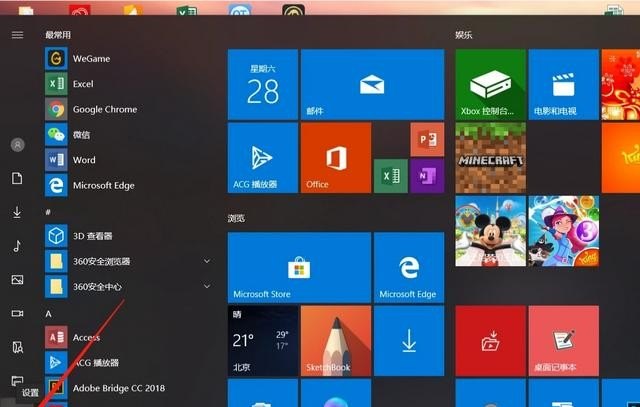Open the Microsoft Edge tile under 浏览
This screenshot has width=640, height=407.
[x=409, y=267]
